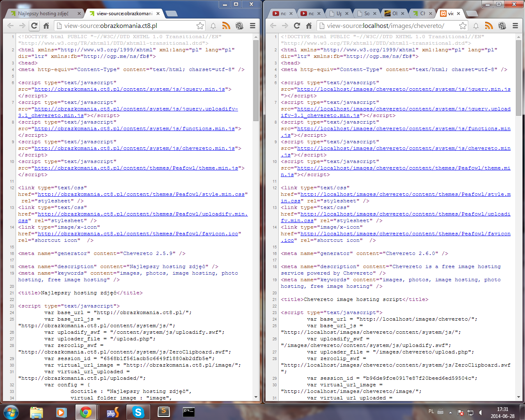
Task: Click film reel extension in localhost window
Action: pos(502,25)
